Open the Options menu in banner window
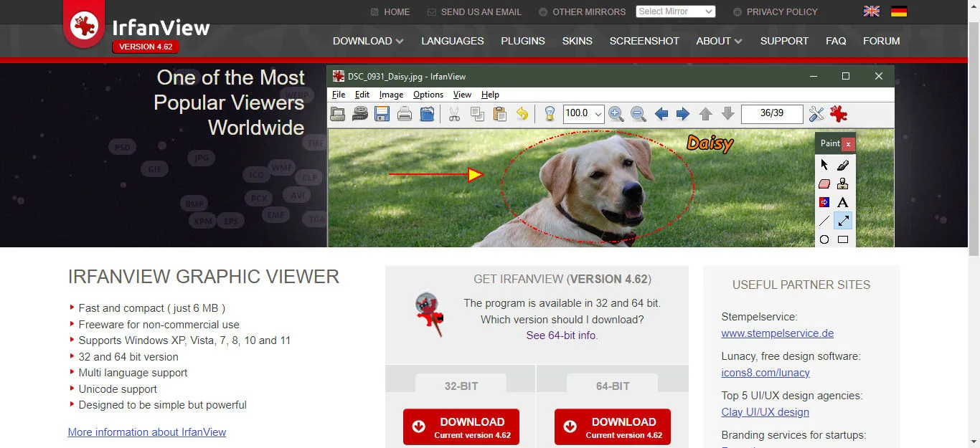Image resolution: width=980 pixels, height=448 pixels. tap(428, 95)
